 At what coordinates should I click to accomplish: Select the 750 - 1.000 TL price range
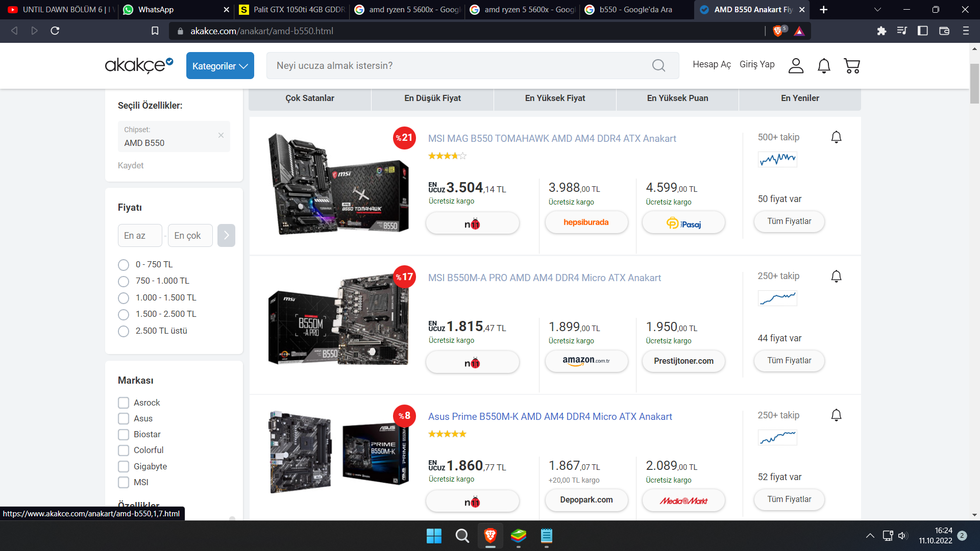[124, 282]
